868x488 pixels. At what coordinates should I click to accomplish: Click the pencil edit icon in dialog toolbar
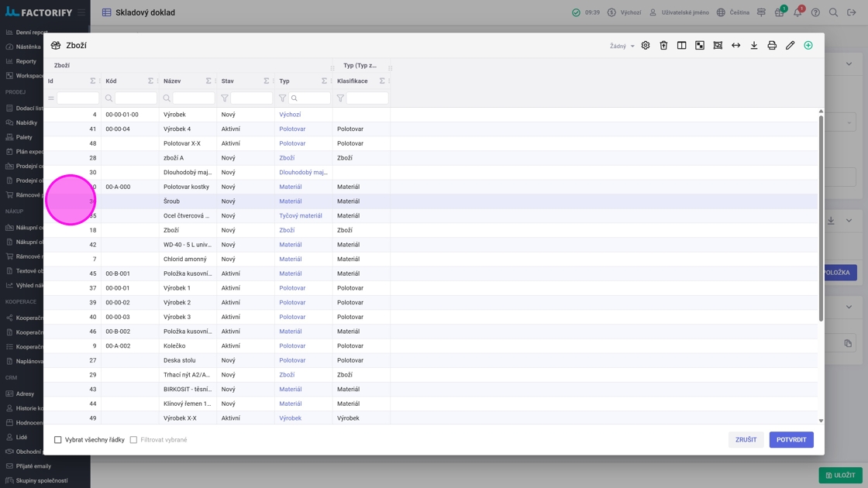[x=790, y=46]
